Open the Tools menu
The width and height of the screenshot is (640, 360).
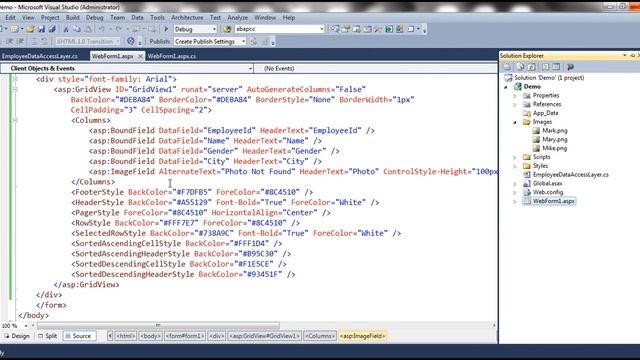157,18
